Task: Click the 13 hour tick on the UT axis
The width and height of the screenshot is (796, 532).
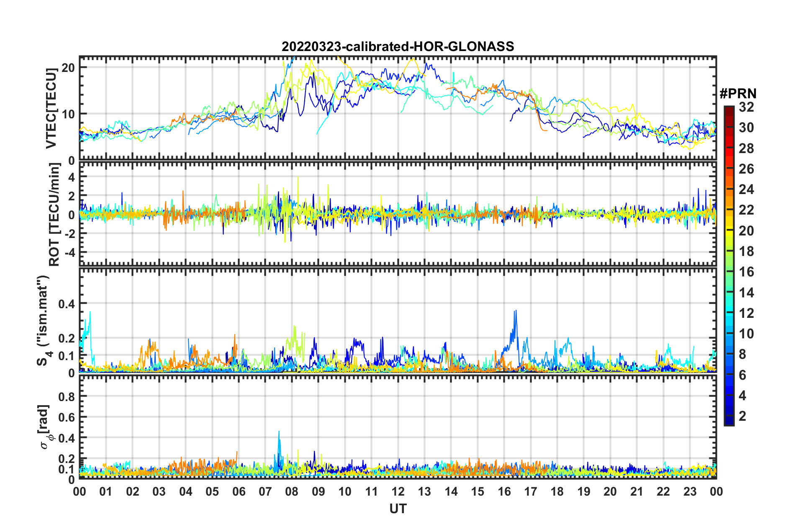Action: pyautogui.click(x=424, y=491)
